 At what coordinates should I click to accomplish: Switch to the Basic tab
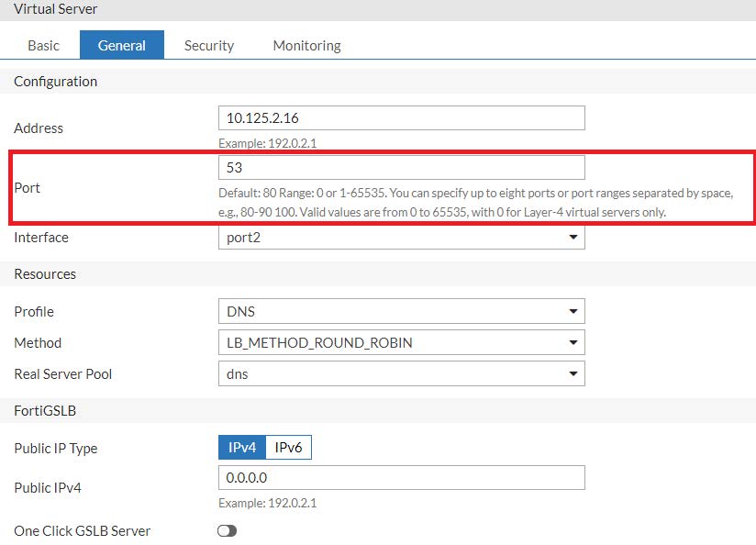42,44
